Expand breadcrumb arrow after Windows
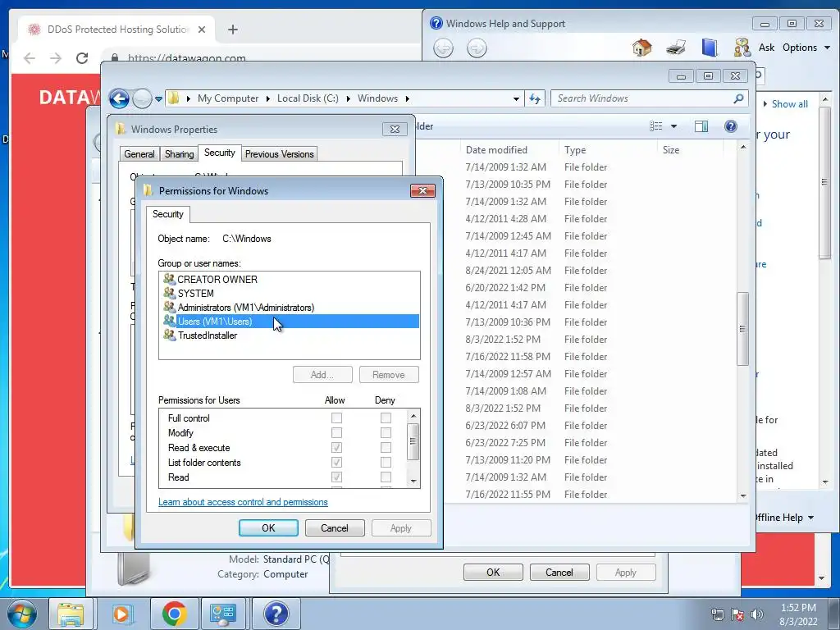The image size is (840, 630). point(408,98)
